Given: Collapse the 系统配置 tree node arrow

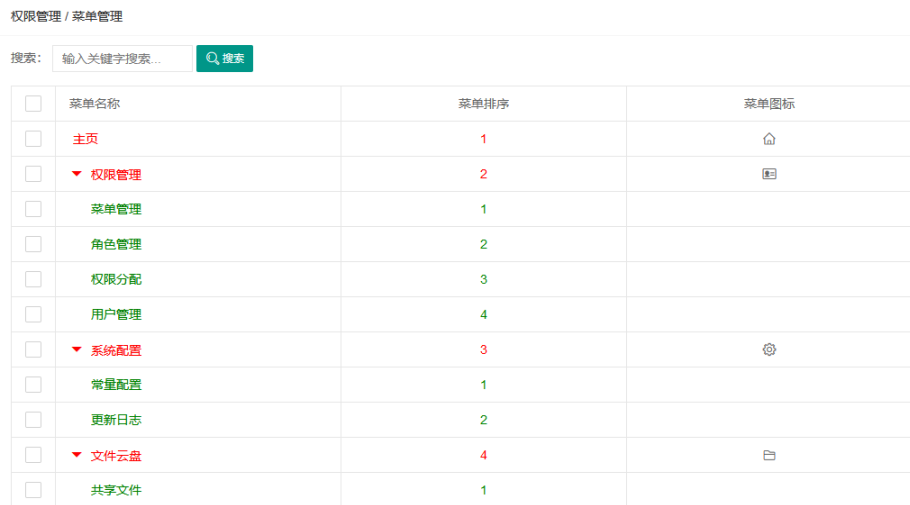Looking at the screenshot, I should click(77, 349).
